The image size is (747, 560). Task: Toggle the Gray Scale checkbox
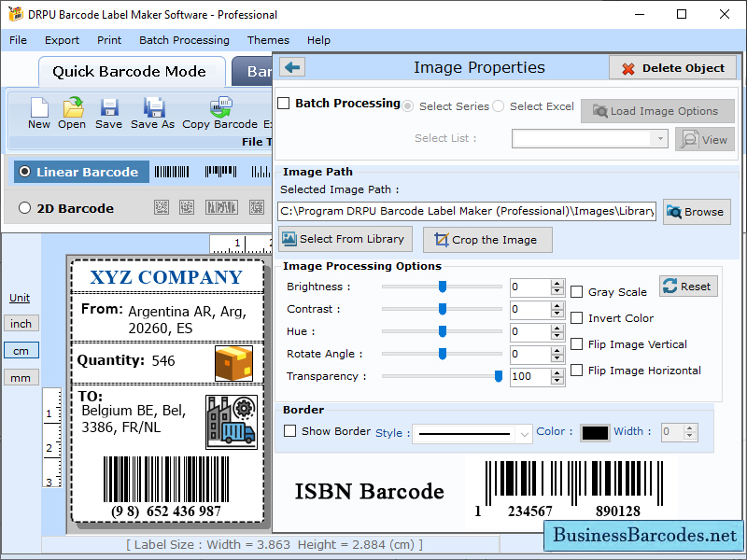[577, 292]
